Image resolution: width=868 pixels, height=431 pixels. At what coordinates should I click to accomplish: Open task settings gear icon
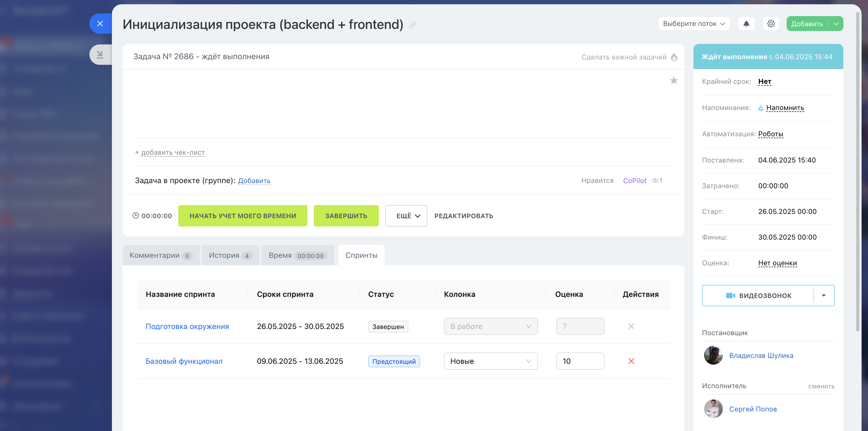771,24
